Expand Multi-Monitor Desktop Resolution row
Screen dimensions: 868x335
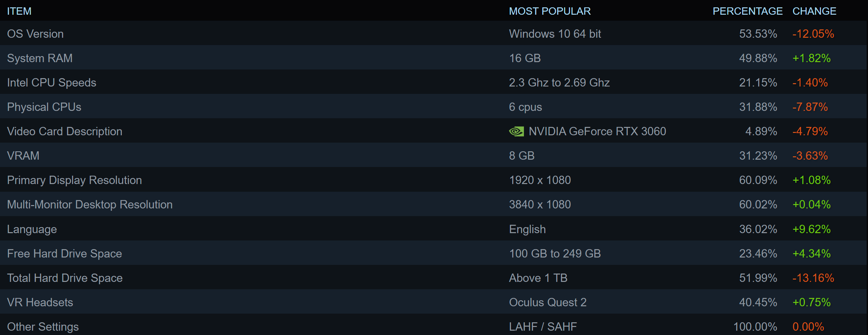pyautogui.click(x=90, y=204)
